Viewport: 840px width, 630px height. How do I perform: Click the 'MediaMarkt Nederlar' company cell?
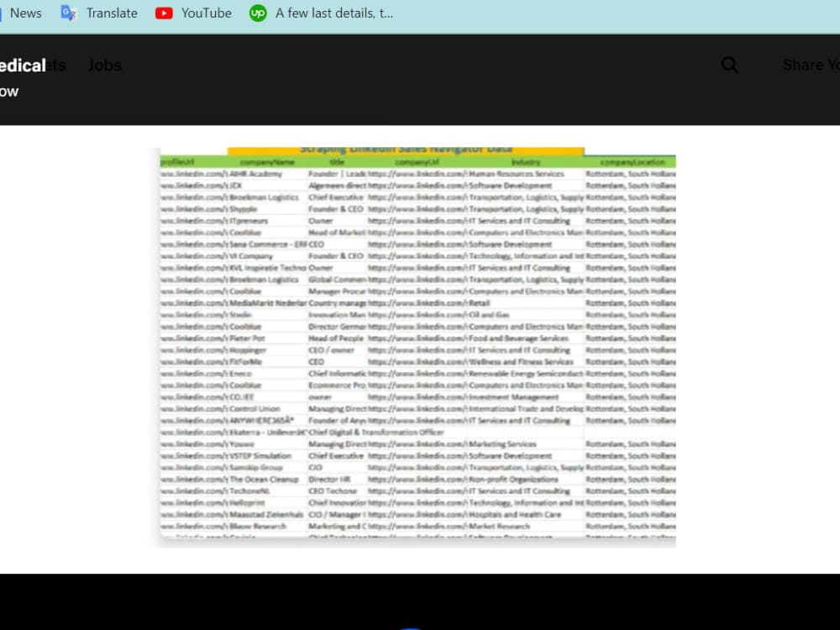pos(268,303)
